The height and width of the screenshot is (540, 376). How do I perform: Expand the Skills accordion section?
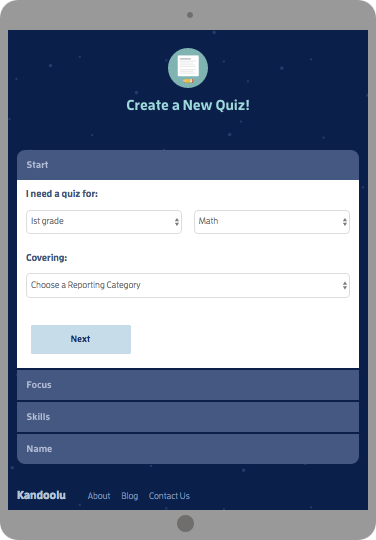(188, 417)
